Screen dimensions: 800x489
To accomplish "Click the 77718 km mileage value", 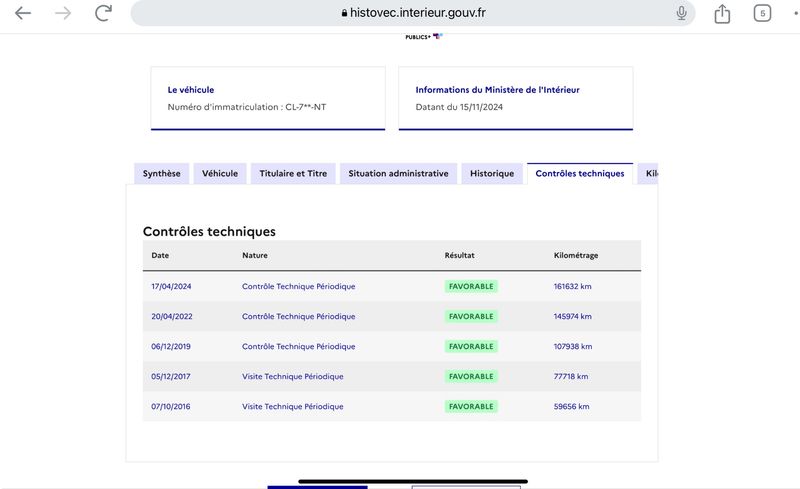I will (571, 377).
